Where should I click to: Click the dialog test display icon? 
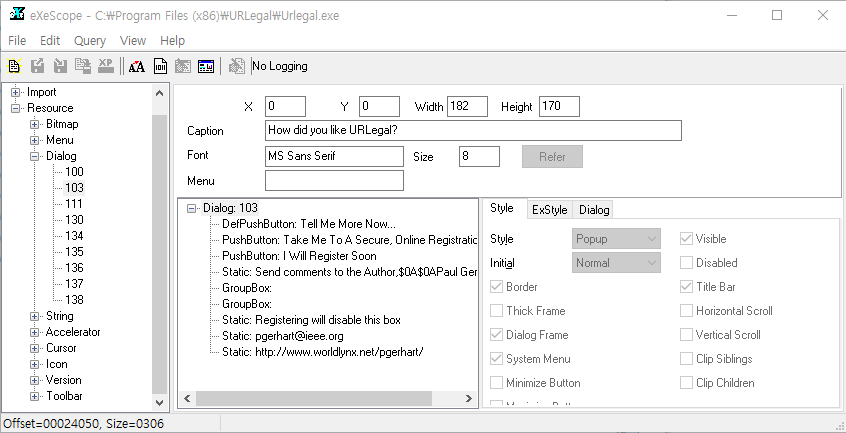206,66
